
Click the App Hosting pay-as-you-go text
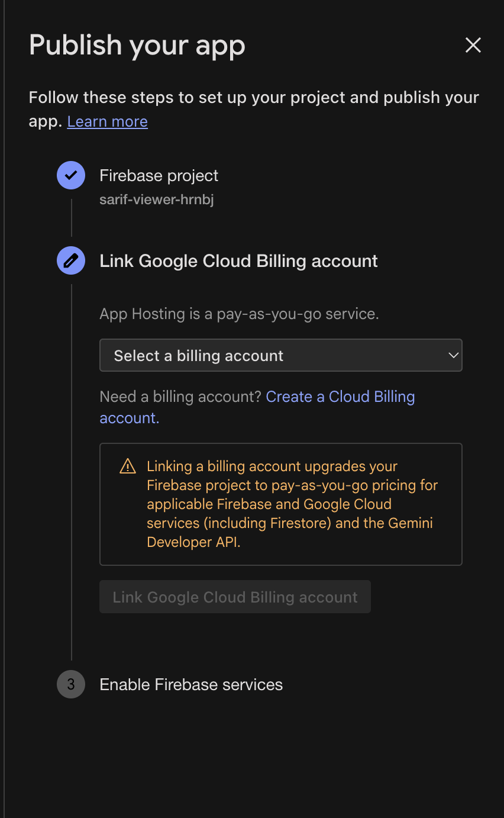pos(239,314)
